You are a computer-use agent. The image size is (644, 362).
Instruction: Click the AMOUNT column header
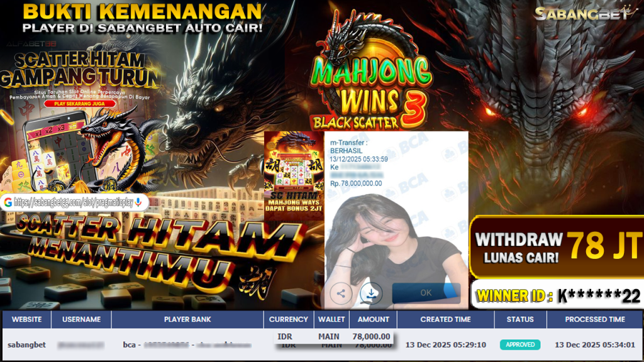373,319
